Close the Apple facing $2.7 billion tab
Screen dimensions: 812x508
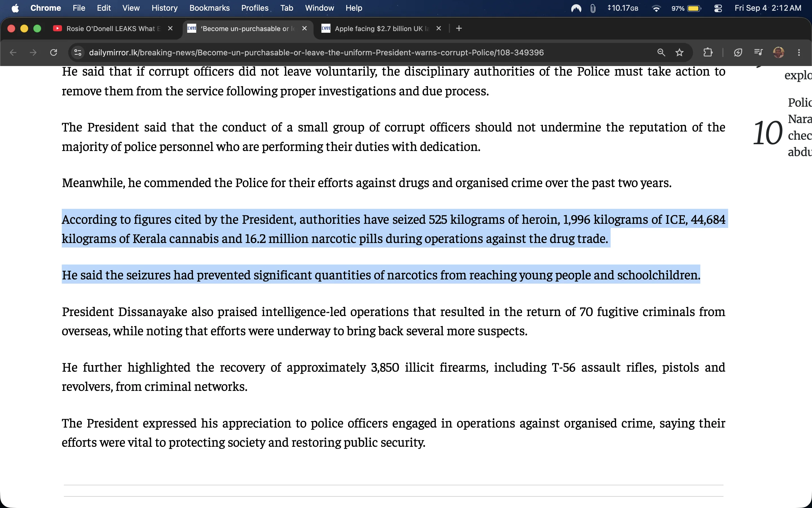(438, 29)
